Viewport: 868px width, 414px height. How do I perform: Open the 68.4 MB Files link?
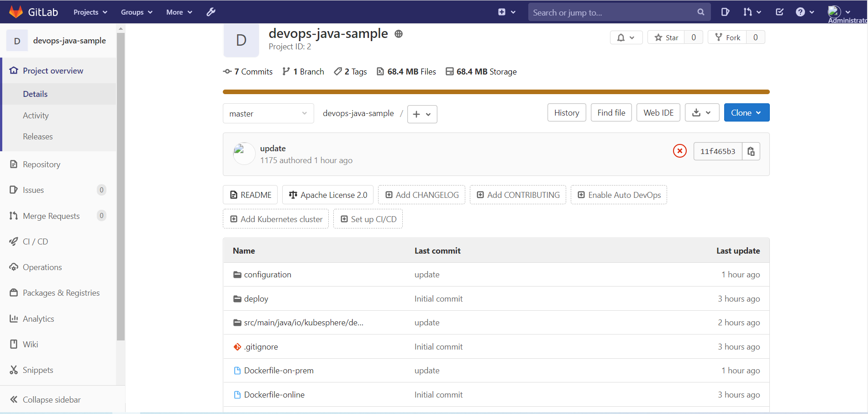click(406, 72)
